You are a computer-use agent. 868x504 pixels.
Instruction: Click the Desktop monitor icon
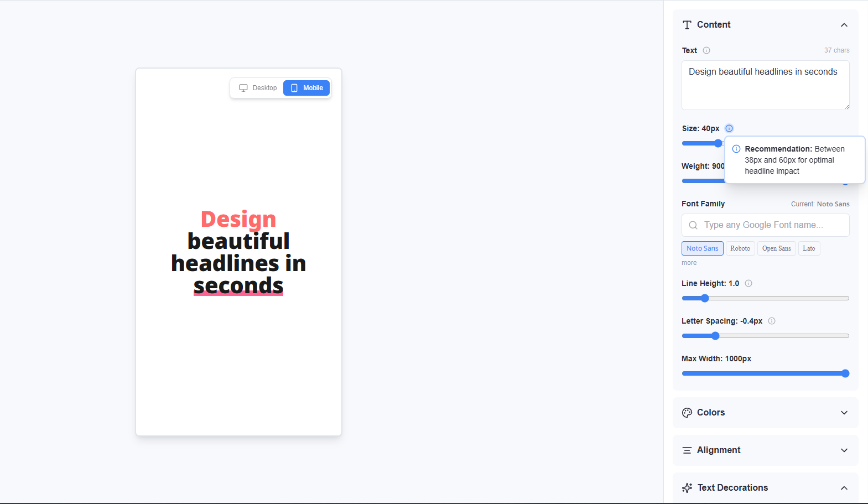243,88
